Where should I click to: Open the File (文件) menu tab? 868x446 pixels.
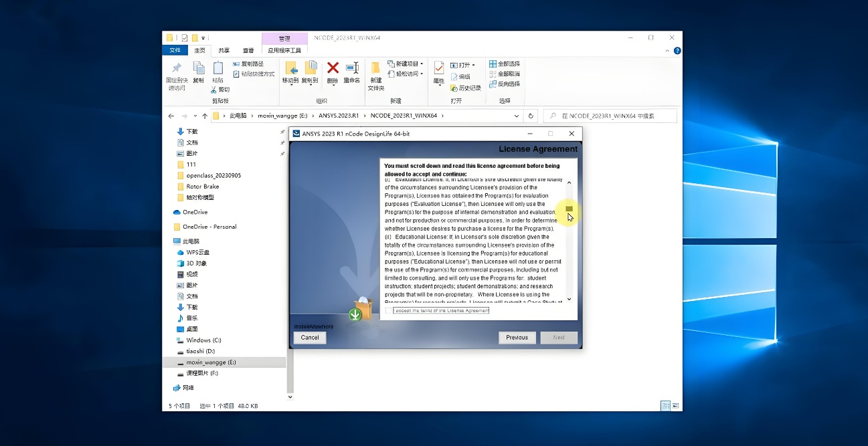(x=175, y=50)
